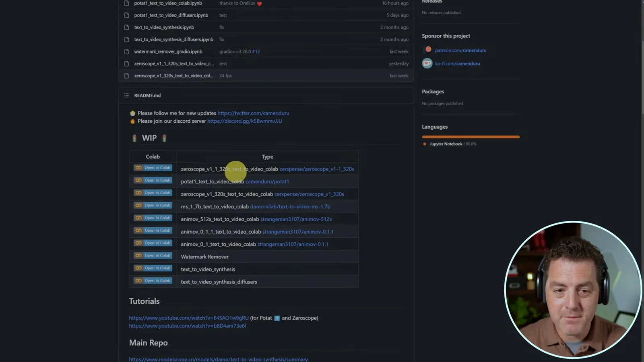
Task: Open ko-fi.com/camenduru sponsor link
Action: [x=457, y=64]
